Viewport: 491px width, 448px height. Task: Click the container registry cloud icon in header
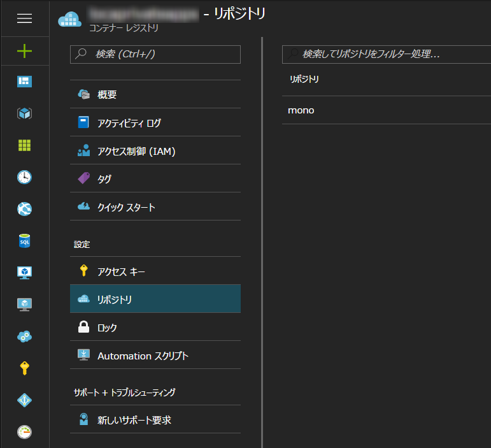pos(69,19)
